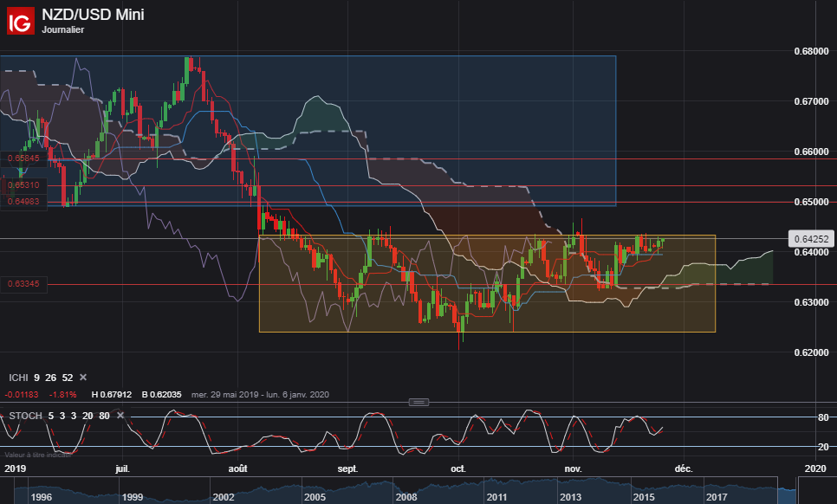Select the 0.63345 support level label
Screen dimensions: 837x504
click(23, 284)
